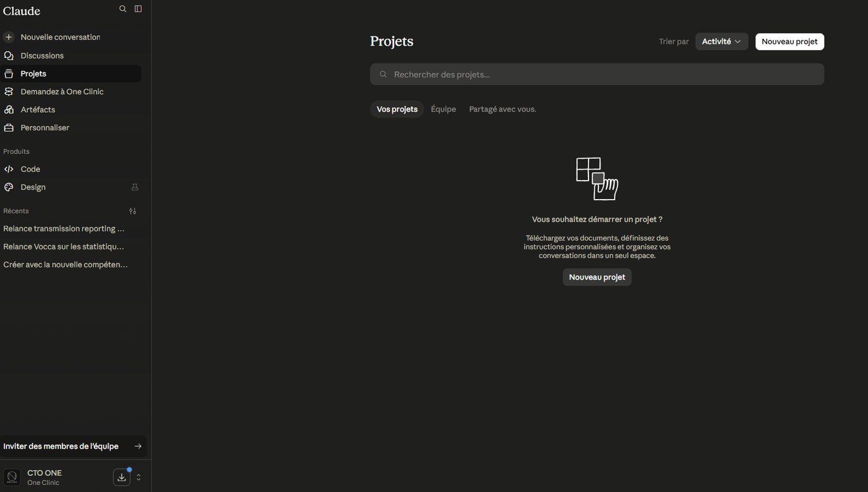Image resolution: width=868 pixels, height=492 pixels.
Task: Open the Code product
Action: pos(71,169)
